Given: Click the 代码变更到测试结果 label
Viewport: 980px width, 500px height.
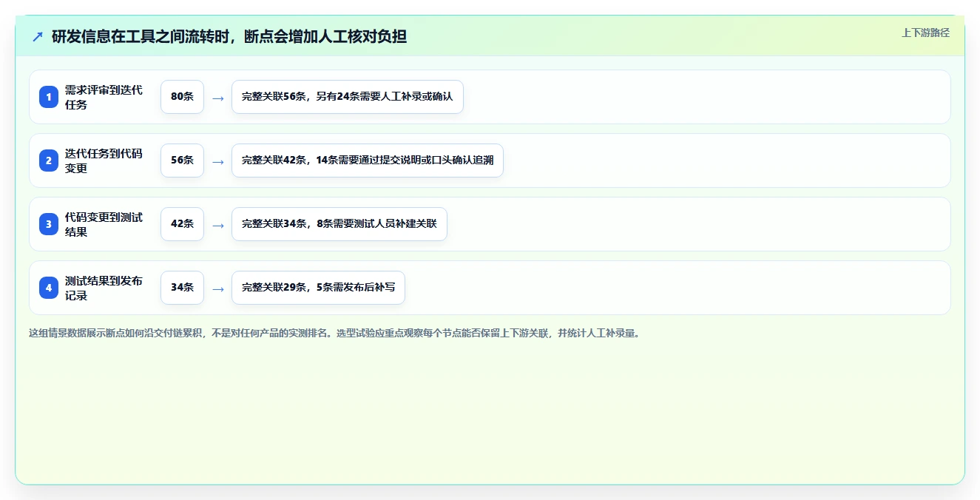Looking at the screenshot, I should point(104,224).
